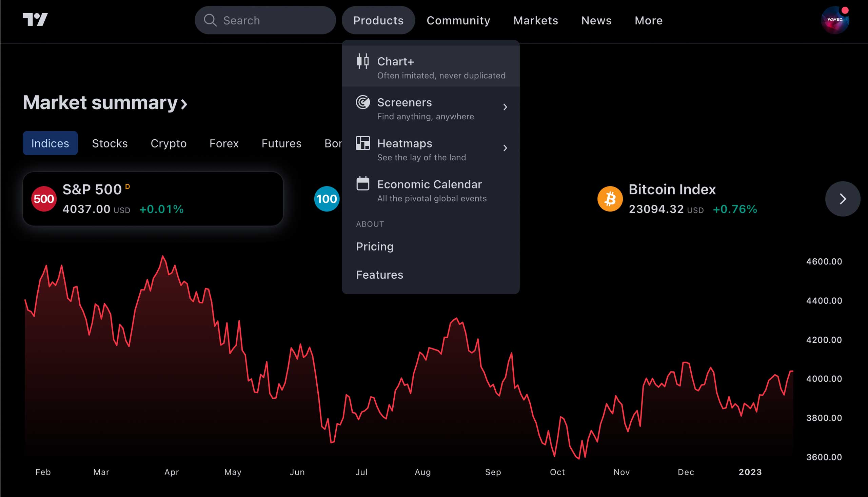This screenshot has height=497, width=868.
Task: Switch to the Forex tab
Action: pos(224,143)
